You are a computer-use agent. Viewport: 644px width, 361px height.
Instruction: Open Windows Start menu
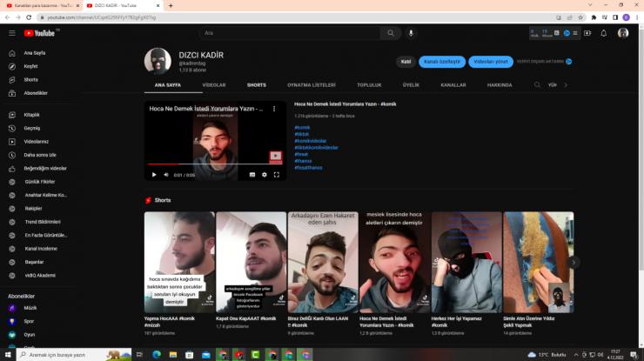point(8,354)
